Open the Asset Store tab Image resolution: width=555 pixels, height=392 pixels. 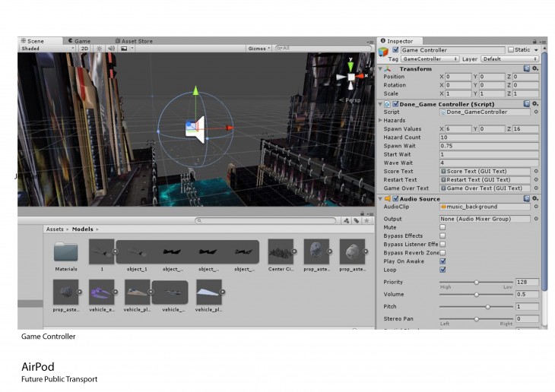point(135,41)
